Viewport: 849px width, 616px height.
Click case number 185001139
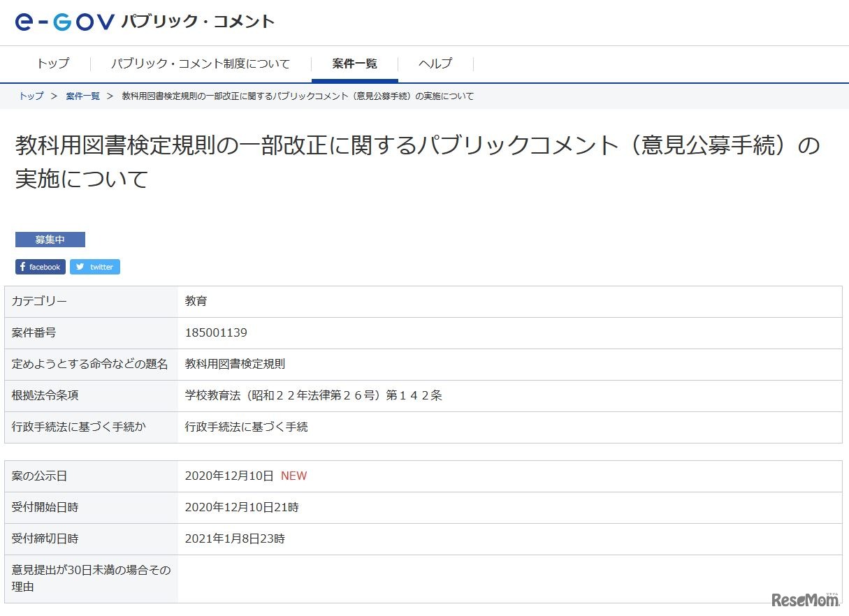coord(216,333)
